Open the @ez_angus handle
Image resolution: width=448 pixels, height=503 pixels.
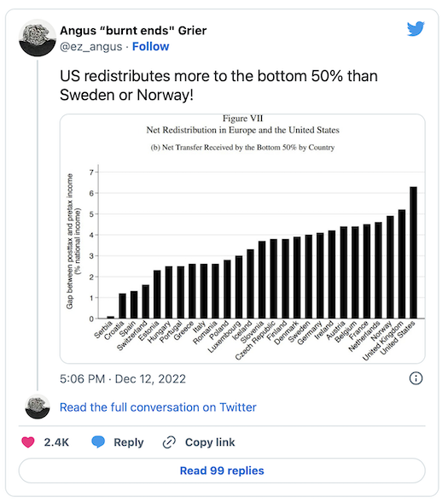click(x=91, y=46)
